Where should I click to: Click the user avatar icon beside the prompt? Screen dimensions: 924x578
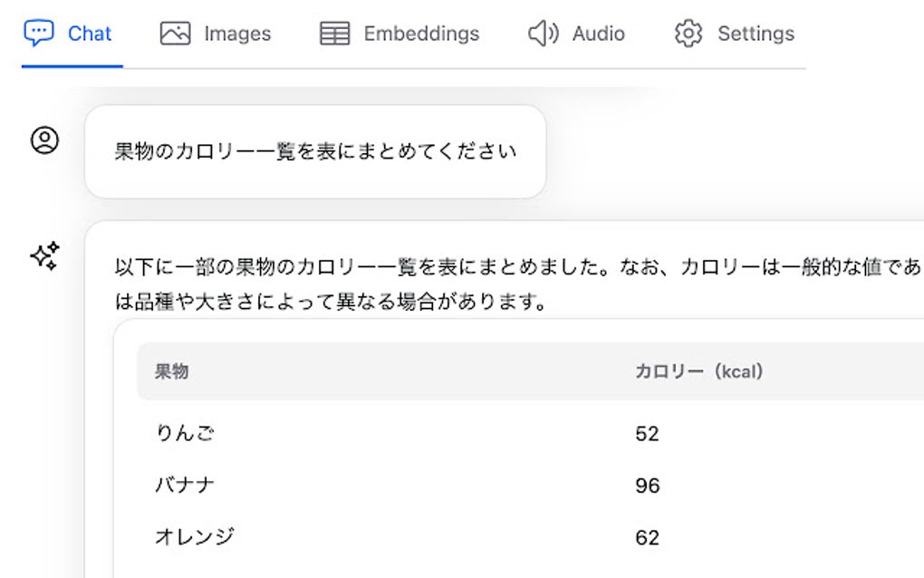tap(44, 140)
